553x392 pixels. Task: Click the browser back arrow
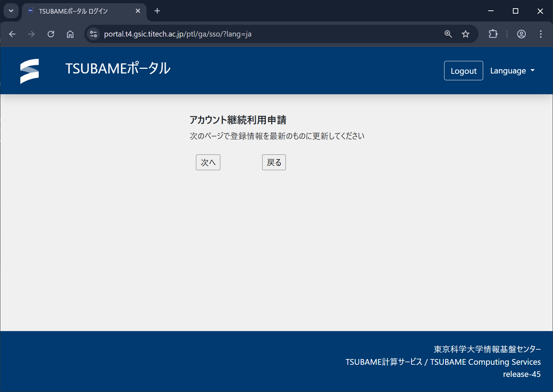tap(13, 34)
